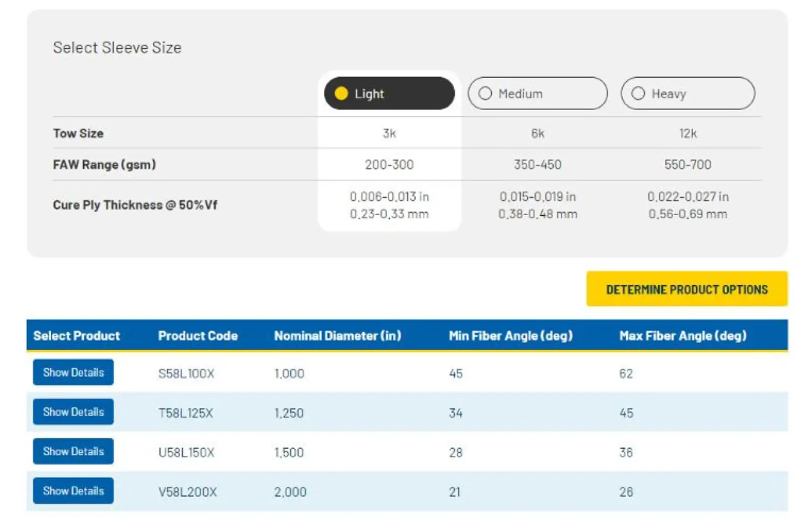Click the product code S58L100X
The image size is (812, 528).
[x=186, y=374]
